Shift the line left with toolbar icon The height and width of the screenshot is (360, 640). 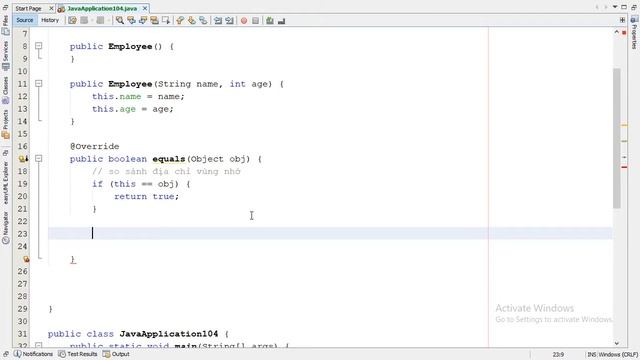[x=218, y=20]
